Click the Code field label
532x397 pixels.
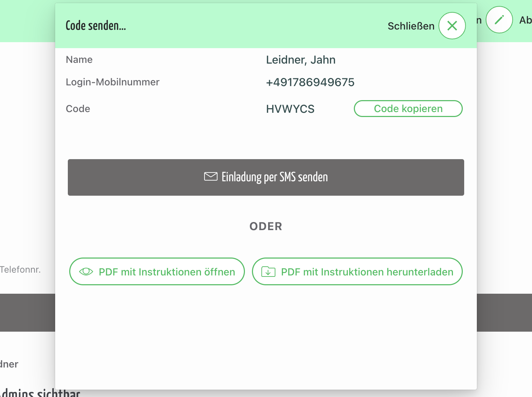point(78,109)
